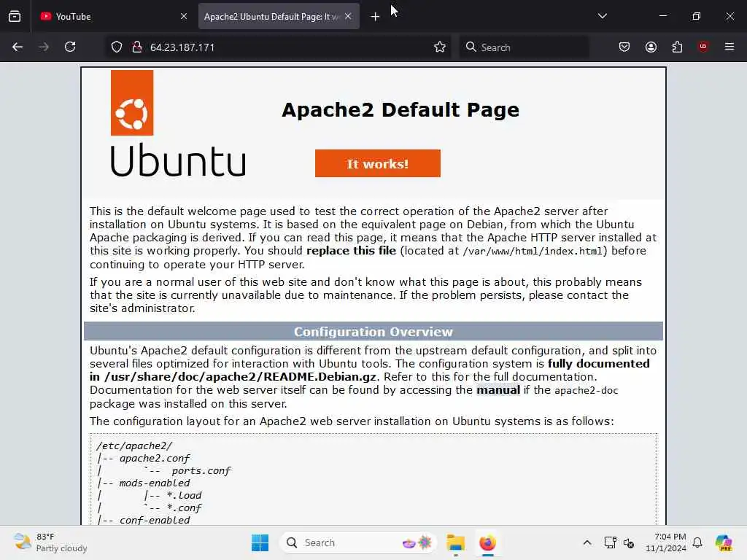
Task: Bookmark this page with the star
Action: click(440, 47)
